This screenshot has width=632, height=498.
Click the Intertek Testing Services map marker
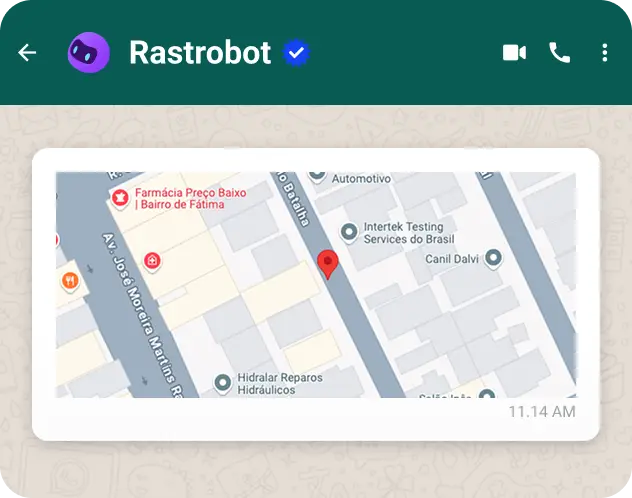(x=349, y=233)
